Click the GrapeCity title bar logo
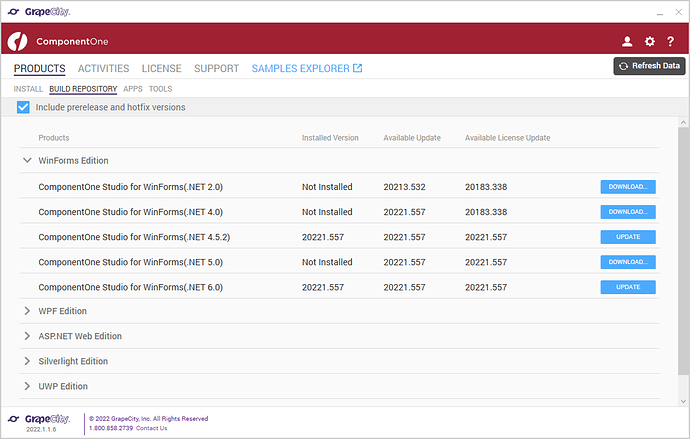 pyautogui.click(x=39, y=12)
